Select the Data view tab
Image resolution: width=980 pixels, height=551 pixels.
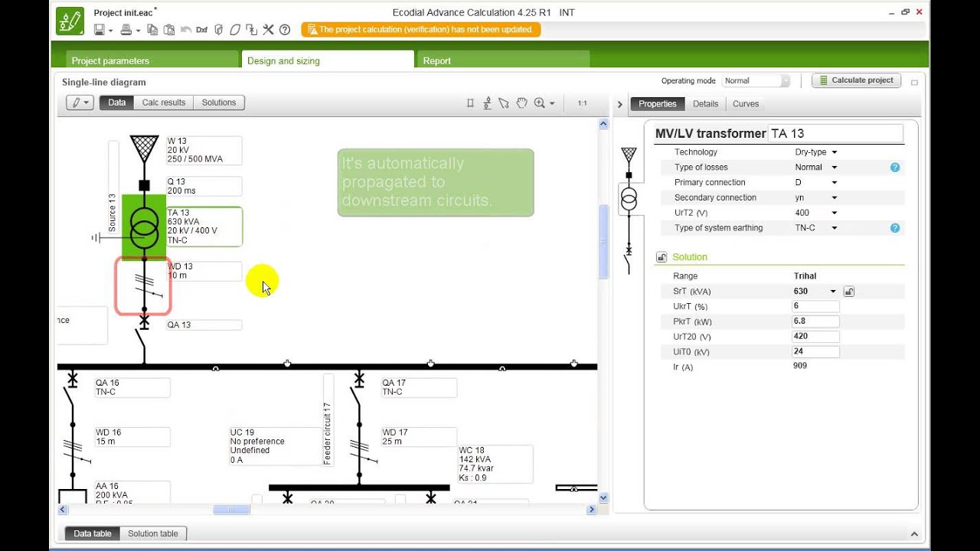click(x=117, y=103)
